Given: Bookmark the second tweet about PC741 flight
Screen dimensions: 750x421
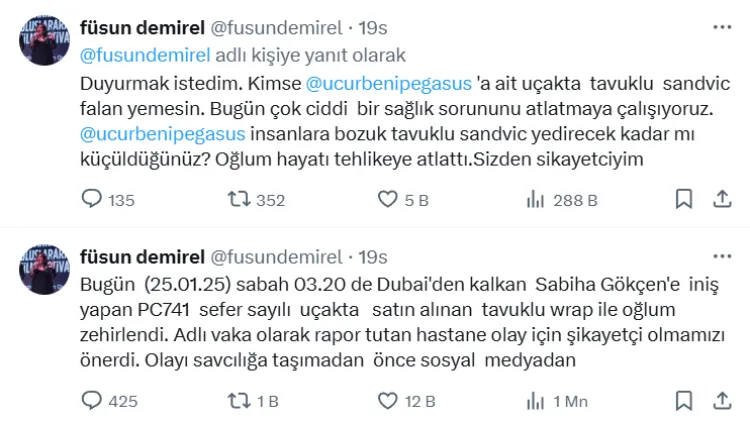Looking at the screenshot, I should [x=684, y=400].
